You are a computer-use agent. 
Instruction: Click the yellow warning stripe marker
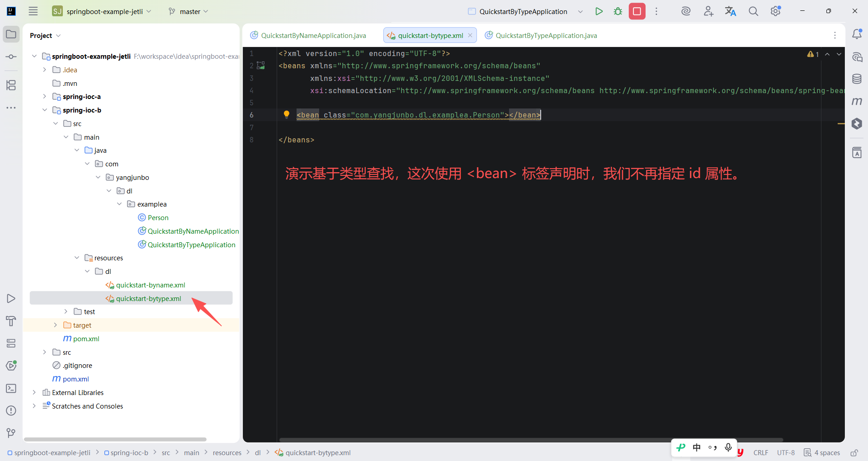pyautogui.click(x=841, y=123)
